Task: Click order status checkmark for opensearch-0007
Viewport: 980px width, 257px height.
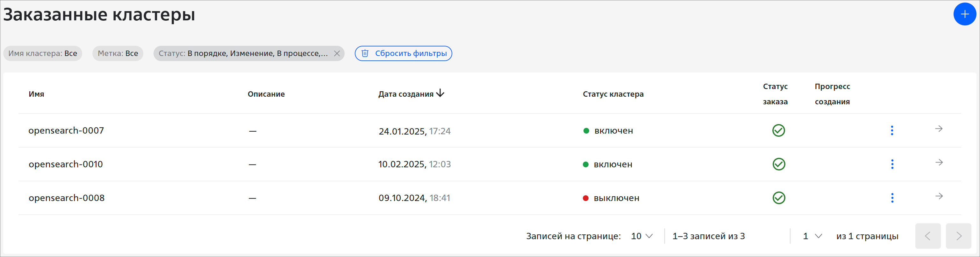Action: point(778,130)
